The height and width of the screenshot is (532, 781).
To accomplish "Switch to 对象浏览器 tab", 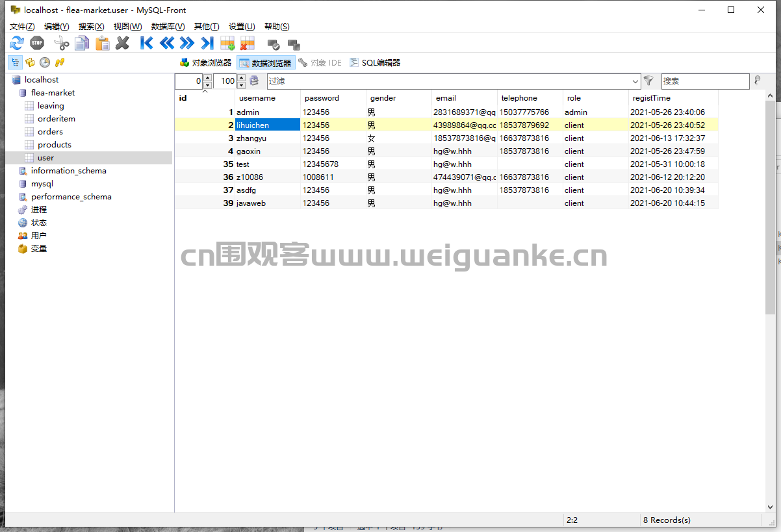I will 205,63.
